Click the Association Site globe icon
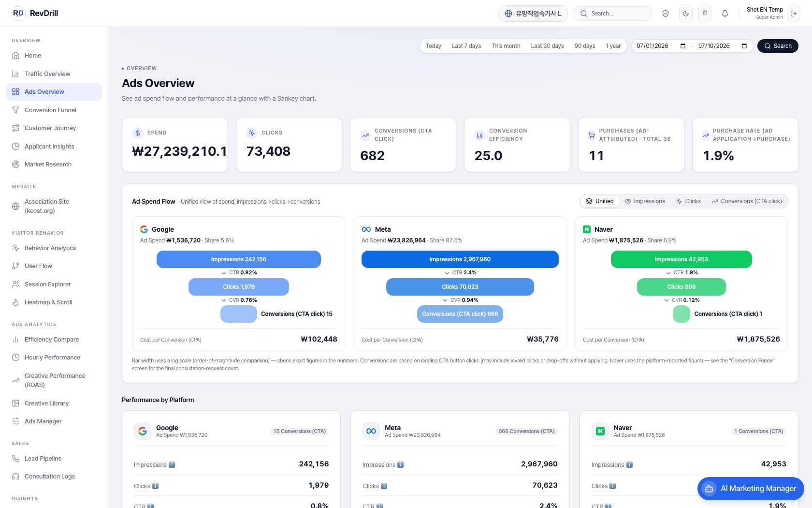Screen dimensions: 812x508 click(15, 206)
